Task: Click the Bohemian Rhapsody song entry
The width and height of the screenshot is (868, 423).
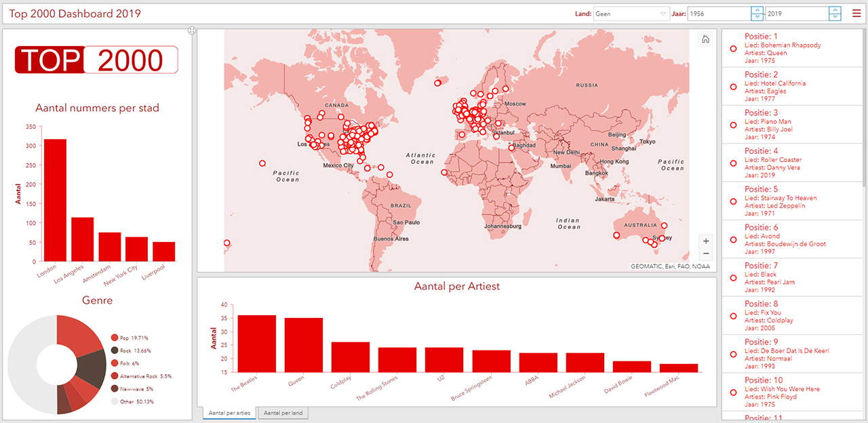Action: click(791, 48)
